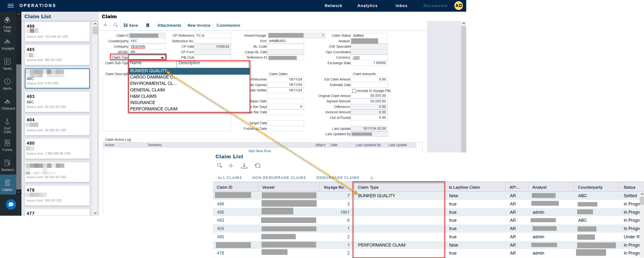Enable Include in Voyage P&L checkbox
Viewport: 644px width, 258px height.
(354, 91)
